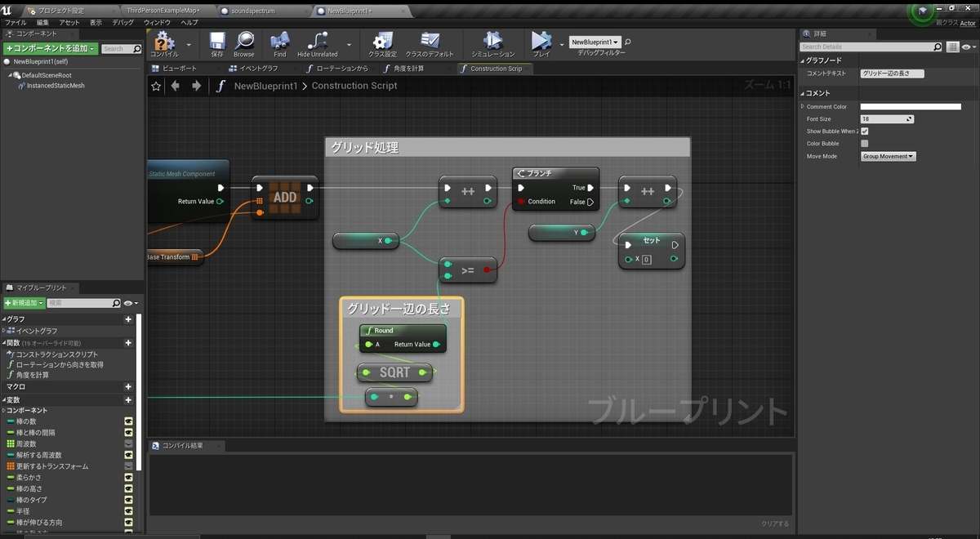Collapse the DefaultSceneRoot tree node
Viewport: 980px width, 539px height.
[x=11, y=75]
